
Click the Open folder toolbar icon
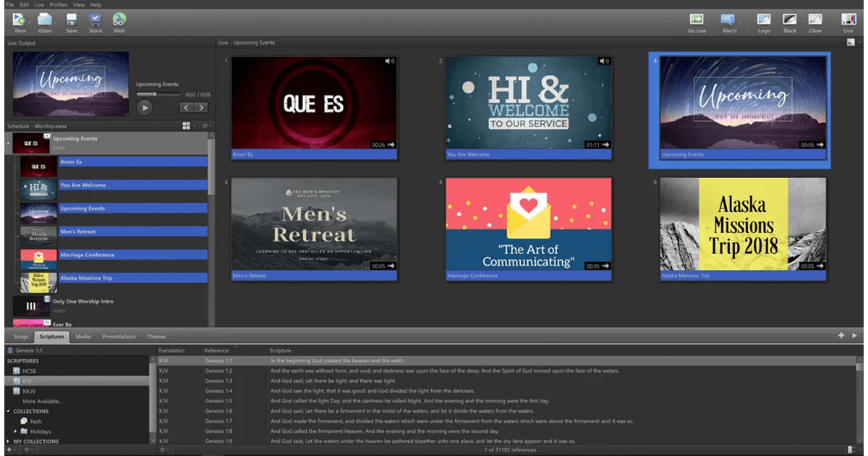click(x=45, y=20)
